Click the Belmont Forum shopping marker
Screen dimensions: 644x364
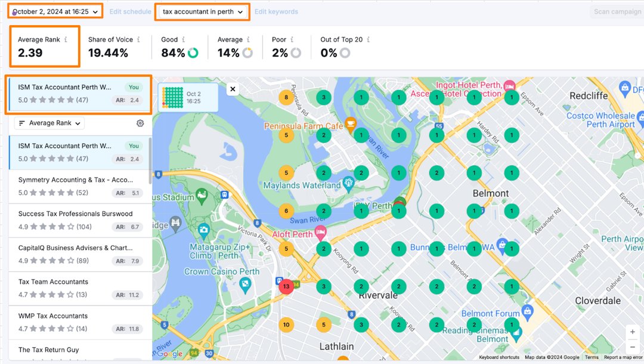(528, 311)
